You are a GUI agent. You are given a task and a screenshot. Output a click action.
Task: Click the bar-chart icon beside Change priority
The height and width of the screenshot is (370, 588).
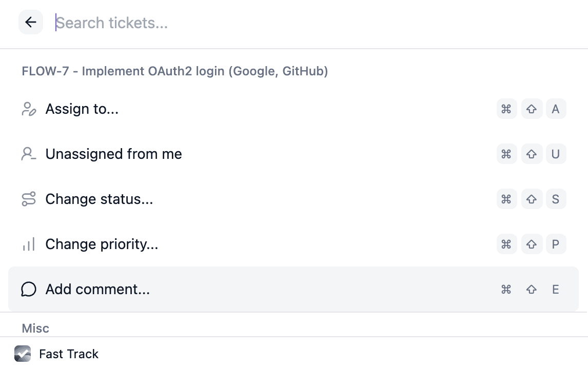29,244
